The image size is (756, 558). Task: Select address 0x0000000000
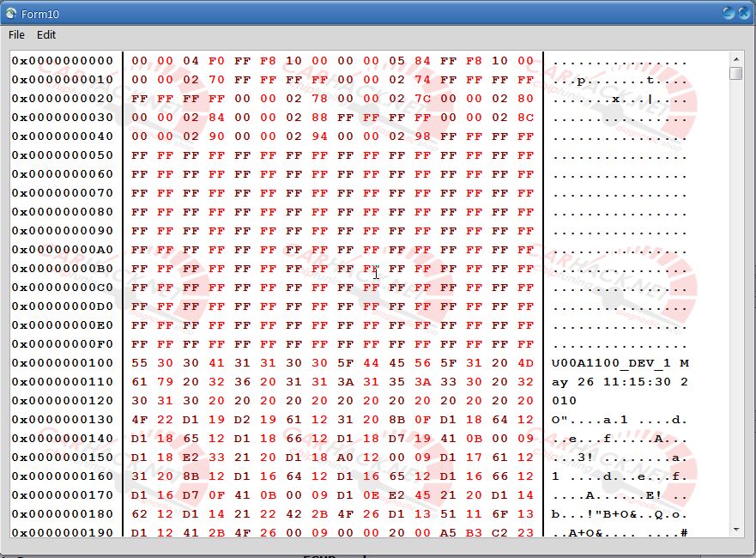point(63,61)
